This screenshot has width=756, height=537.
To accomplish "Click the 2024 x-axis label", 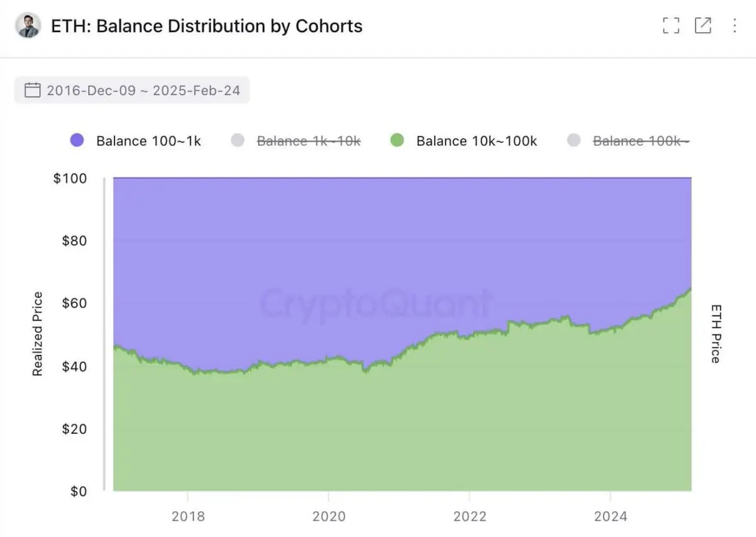I will [610, 516].
